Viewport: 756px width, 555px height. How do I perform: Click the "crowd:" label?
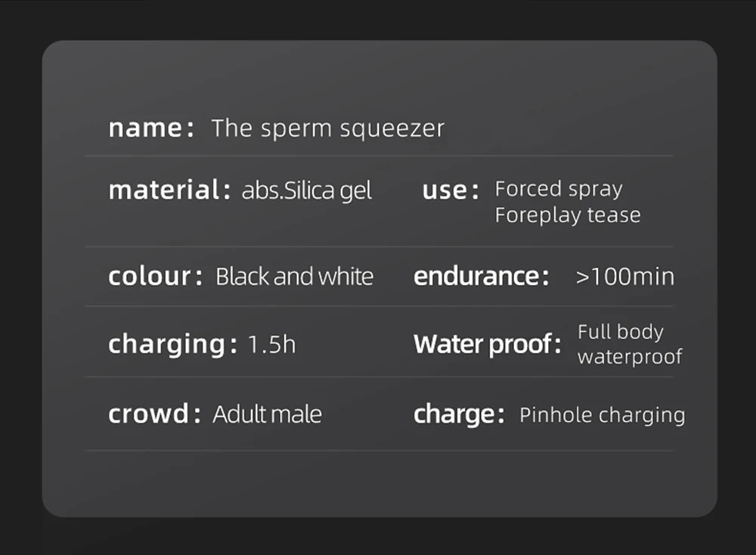click(x=154, y=414)
